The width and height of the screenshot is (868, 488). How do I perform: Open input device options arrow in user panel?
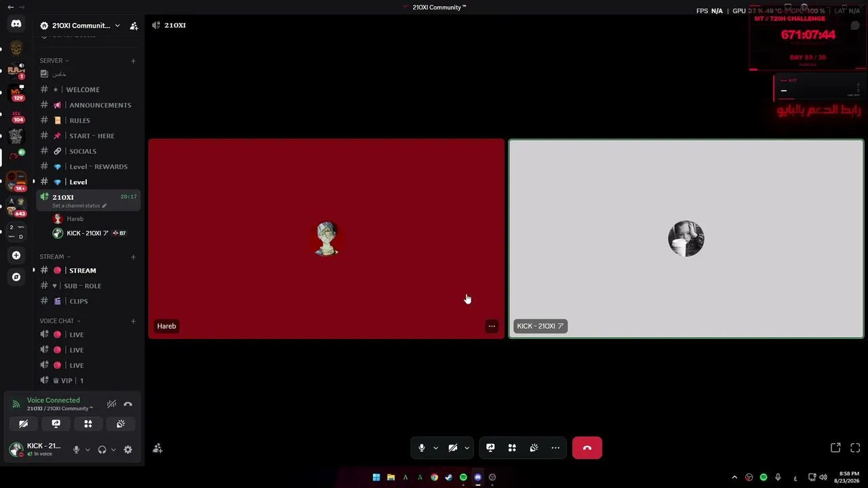click(87, 449)
